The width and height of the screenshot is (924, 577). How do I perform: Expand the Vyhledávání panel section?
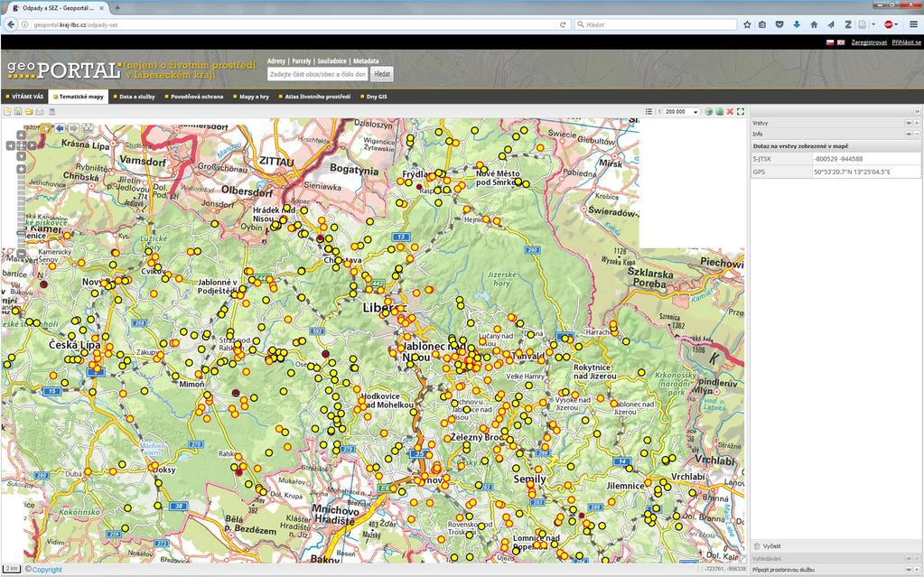coord(917,559)
